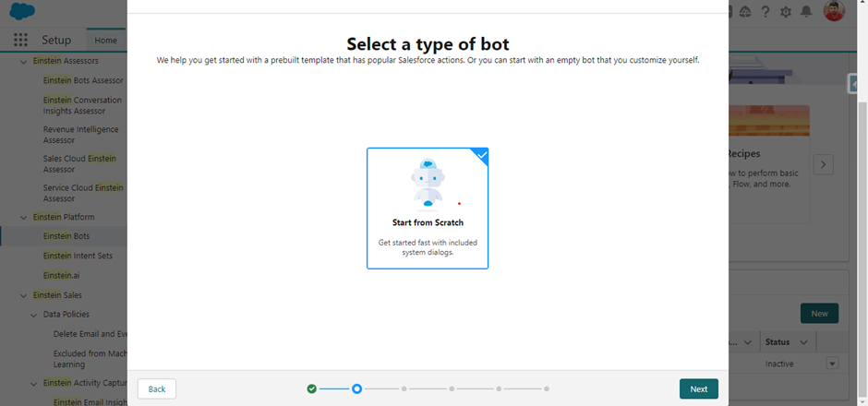
Task: Click the Start from Scratch title text
Action: tap(428, 223)
